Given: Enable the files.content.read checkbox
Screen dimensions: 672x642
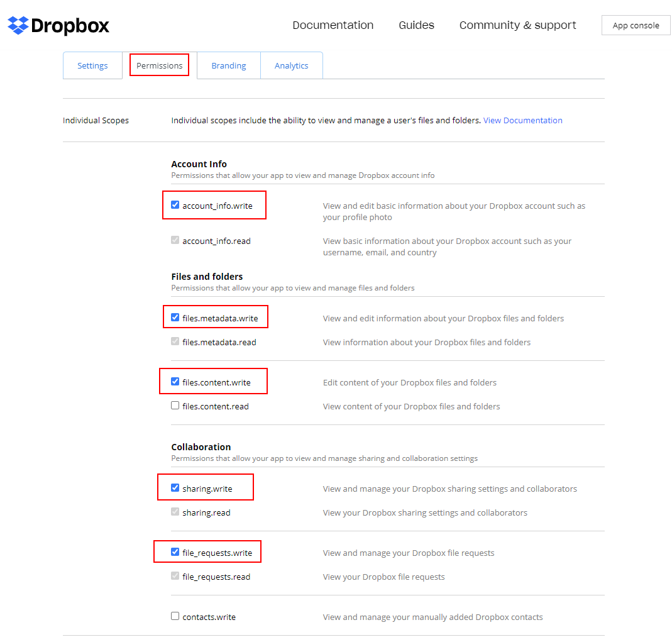Looking at the screenshot, I should [x=175, y=406].
